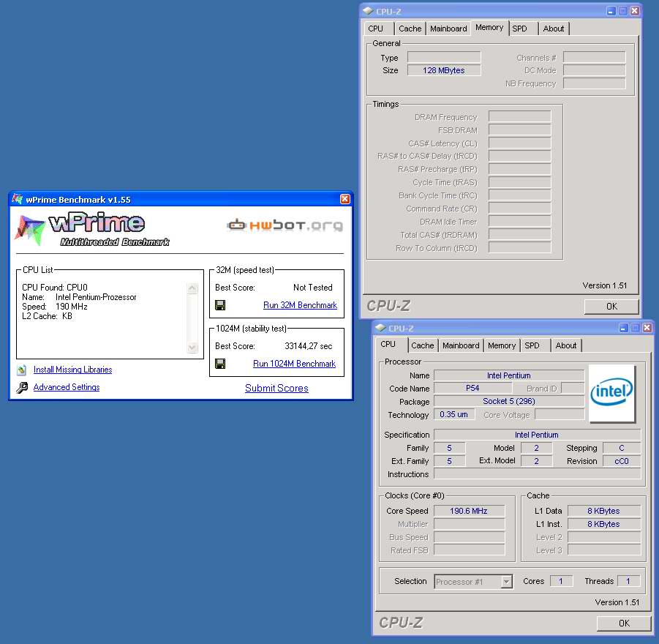Close the CPU-Z CPU tab window
The image size is (659, 644).
(x=647, y=328)
